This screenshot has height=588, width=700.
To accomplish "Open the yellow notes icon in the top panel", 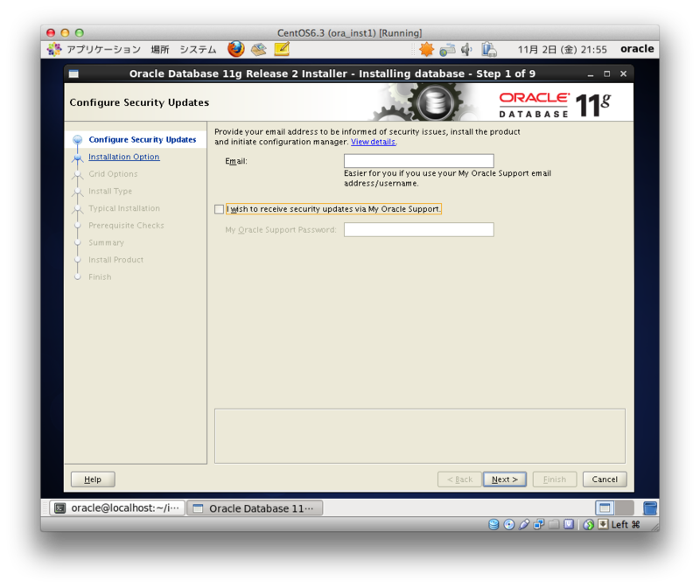I will click(282, 49).
